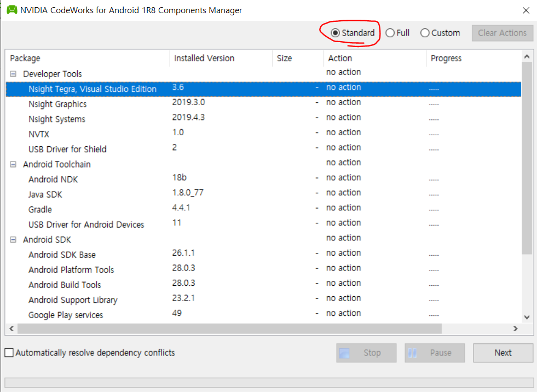
Task: Click version 23.2.1 of Android Support Library
Action: tap(183, 298)
